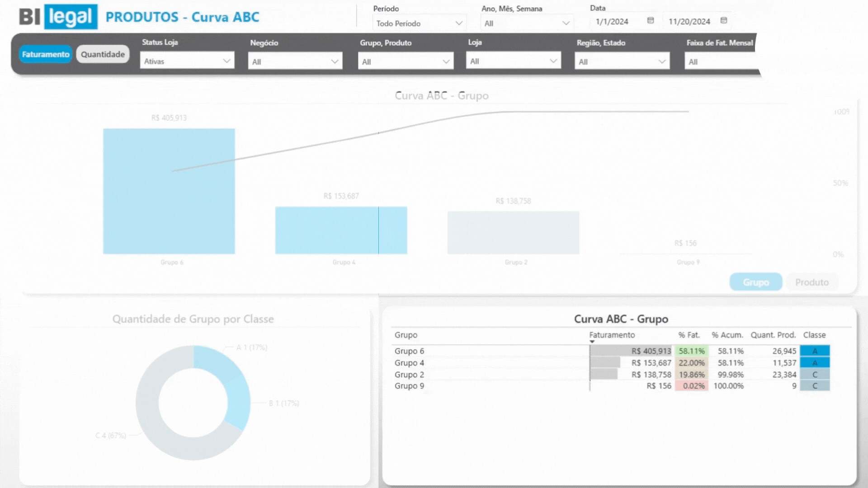Screen dimensions: 868x488
Task: Toggle the chart view to Grupo
Action: 755,282
